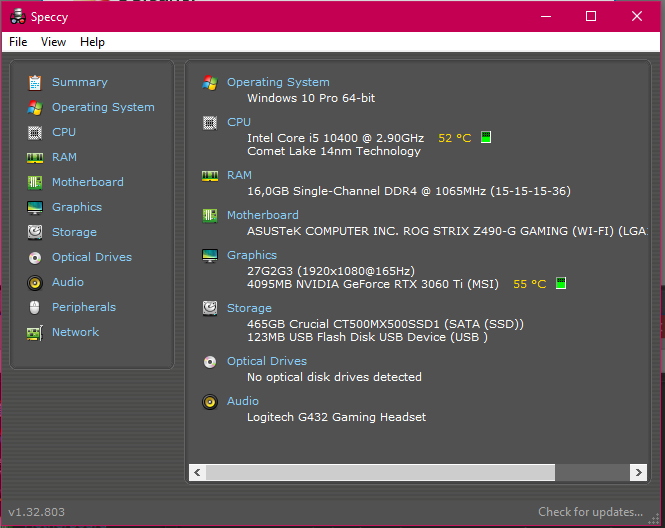Screen dimensions: 665x528
Task: Click the green CPU temperature indicator icon
Action: (x=486, y=137)
